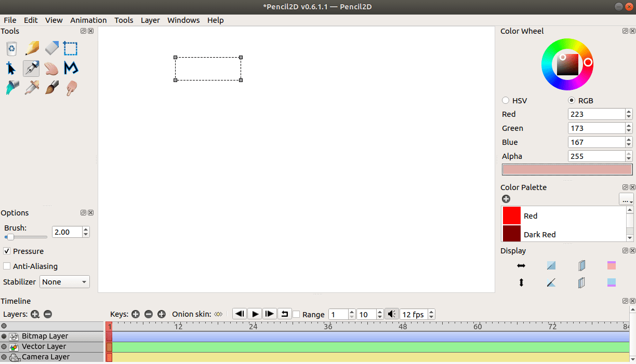Select the Hand tool

50,68
